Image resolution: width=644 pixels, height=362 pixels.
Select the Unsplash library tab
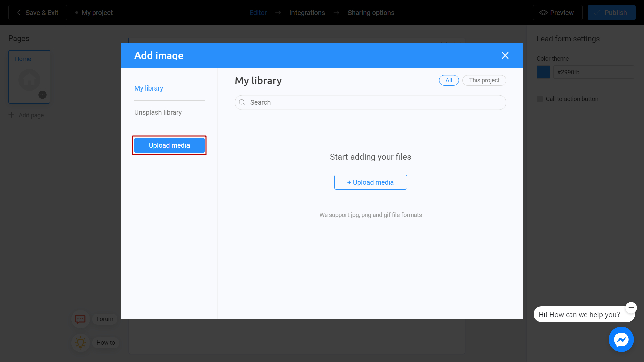tap(158, 112)
